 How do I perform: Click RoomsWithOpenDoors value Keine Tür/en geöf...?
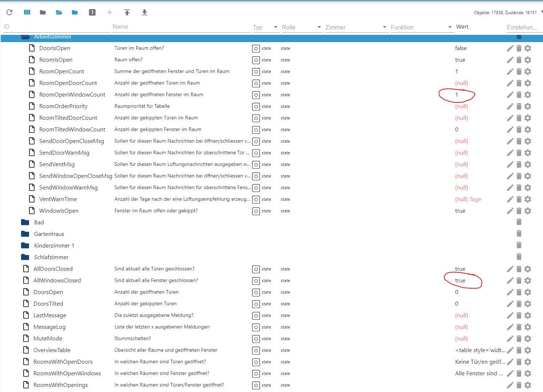point(480,362)
